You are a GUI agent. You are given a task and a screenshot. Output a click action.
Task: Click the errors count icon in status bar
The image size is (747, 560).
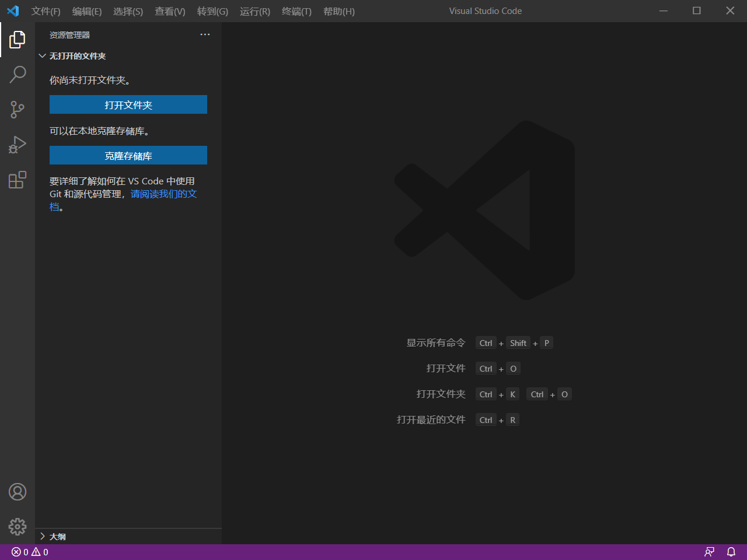20,552
